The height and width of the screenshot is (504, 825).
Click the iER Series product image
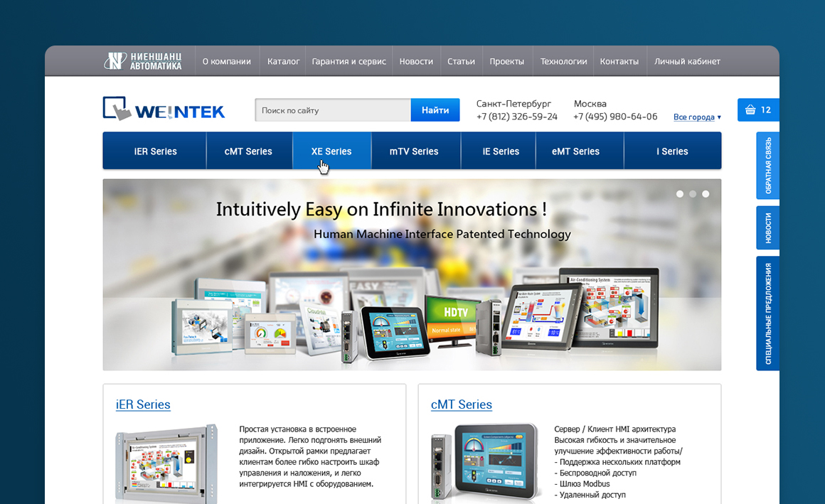click(167, 463)
